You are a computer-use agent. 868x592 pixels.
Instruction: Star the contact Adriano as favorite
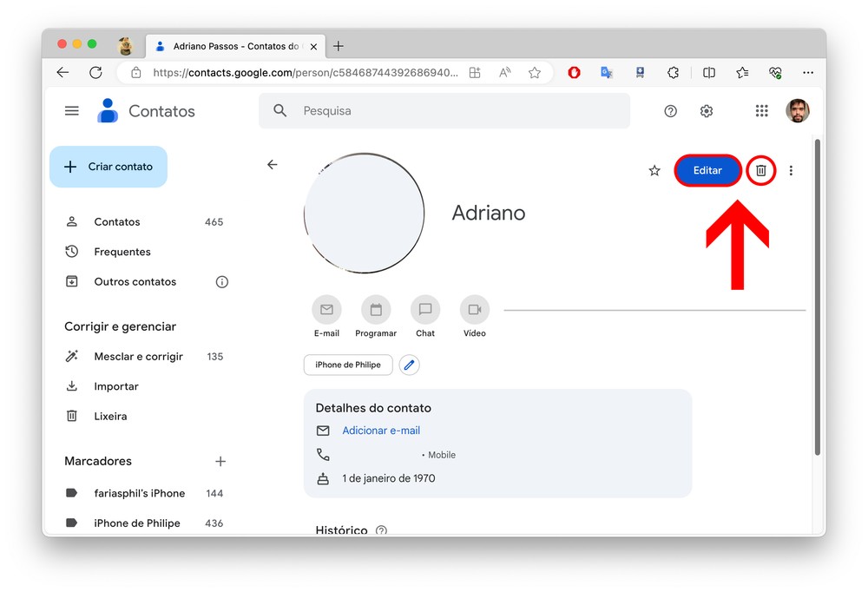coord(654,171)
